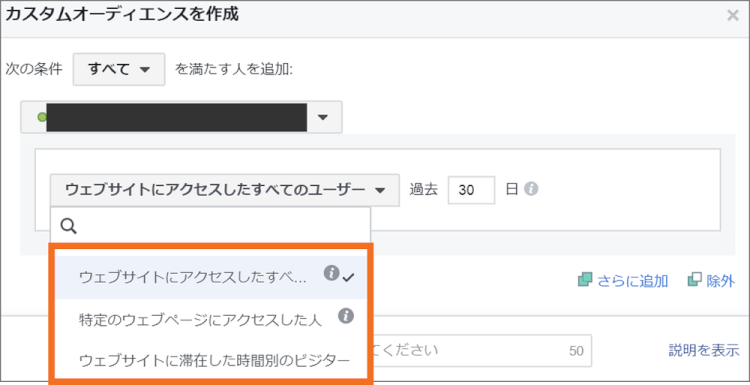Click the 除外 link
This screenshot has height=385, width=750.
tap(720, 281)
